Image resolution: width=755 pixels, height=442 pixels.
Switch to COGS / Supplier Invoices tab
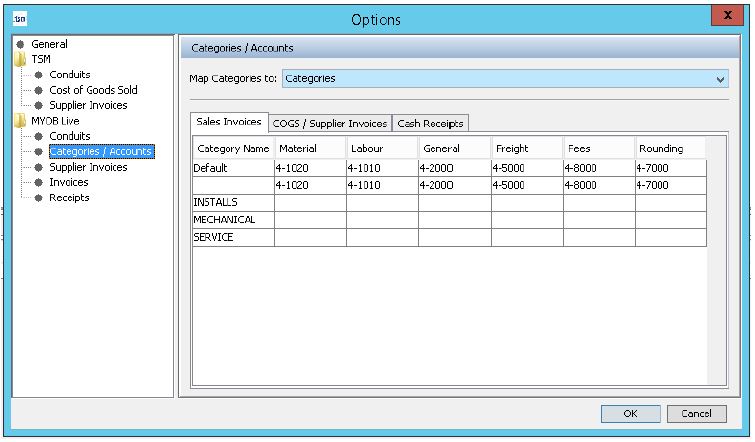[x=329, y=123]
